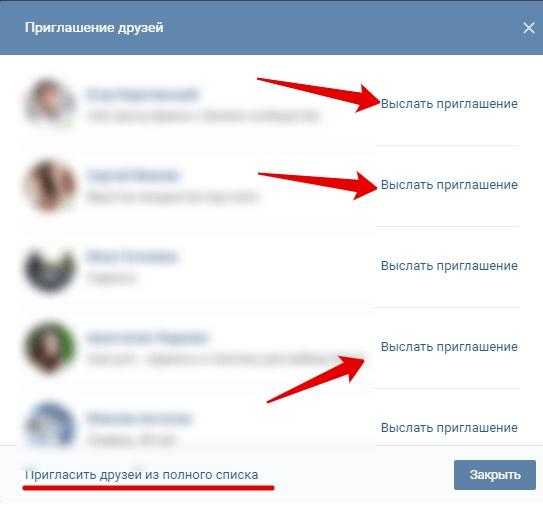Open the first friend's blurred name link
543x506 pixels.
[142, 94]
